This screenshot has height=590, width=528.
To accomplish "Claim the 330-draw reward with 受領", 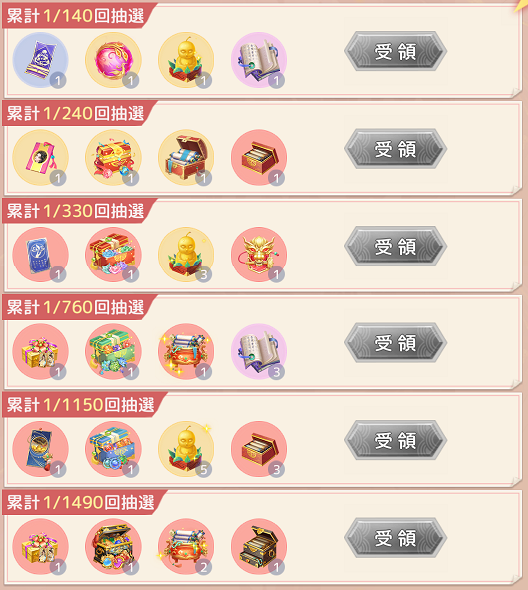I will tap(395, 246).
